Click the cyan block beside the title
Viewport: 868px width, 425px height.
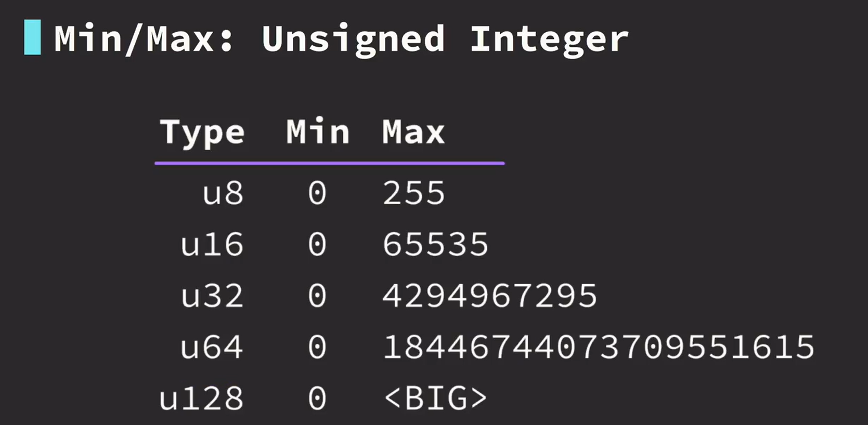(x=32, y=37)
